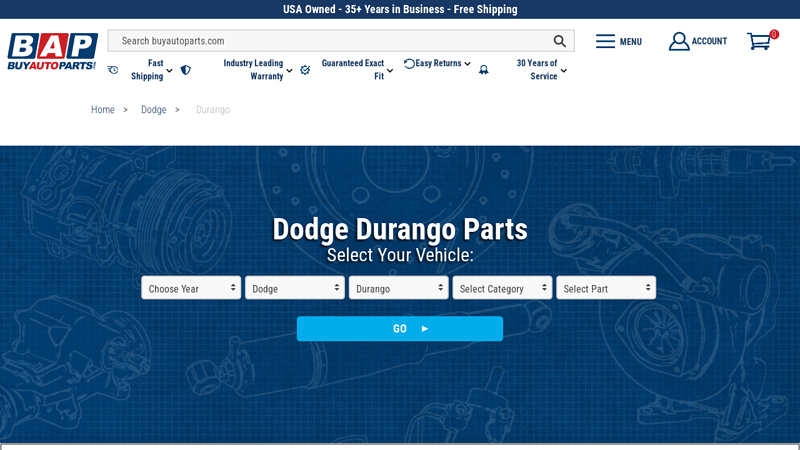
Task: Click the account person icon
Action: coord(679,41)
